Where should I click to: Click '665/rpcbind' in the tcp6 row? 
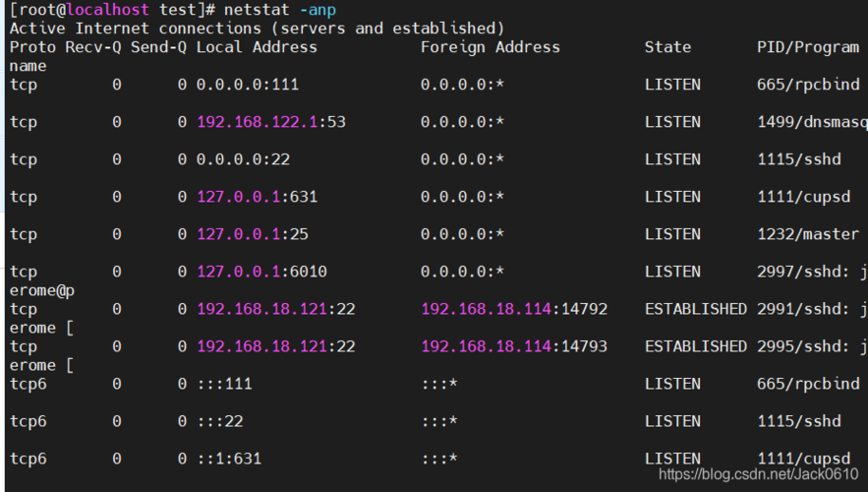pyautogui.click(x=808, y=384)
